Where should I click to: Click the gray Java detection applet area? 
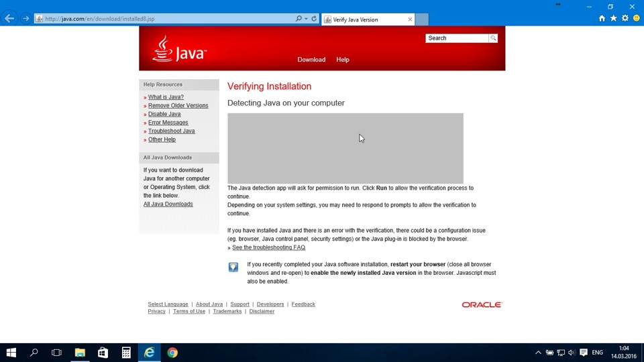tap(345, 149)
